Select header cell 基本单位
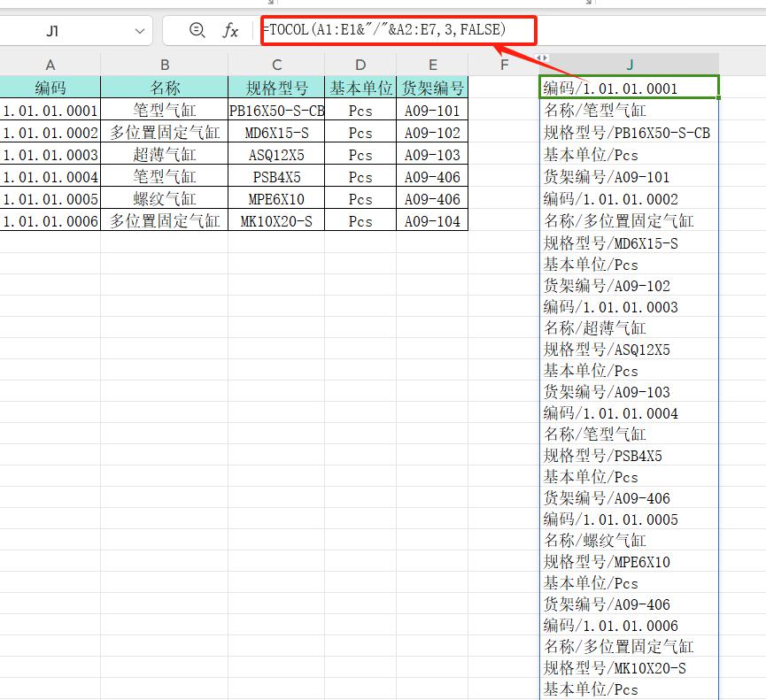766x700 pixels. point(360,88)
